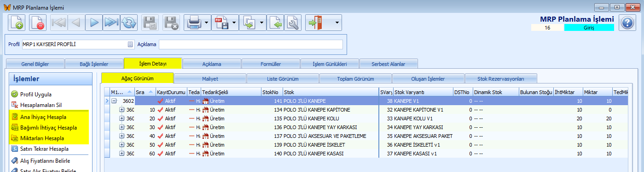
Task: Open the copy documents dropdown arrow
Action: (x=261, y=23)
